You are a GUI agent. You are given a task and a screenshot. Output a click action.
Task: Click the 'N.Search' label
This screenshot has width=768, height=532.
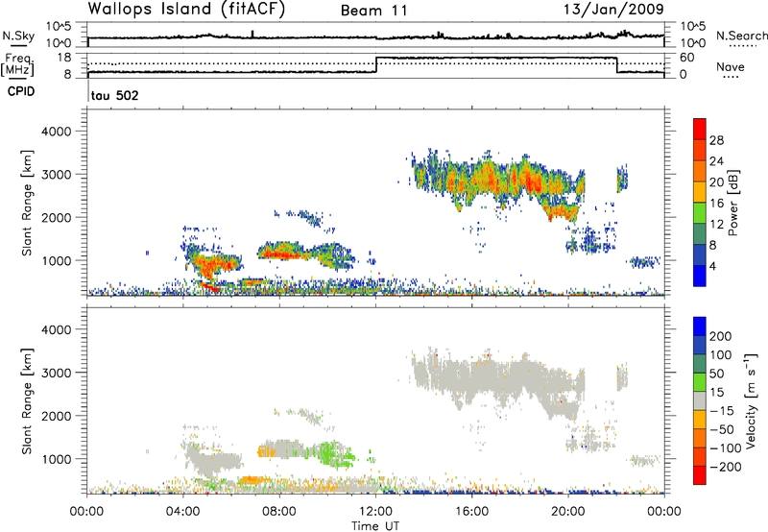point(741,36)
